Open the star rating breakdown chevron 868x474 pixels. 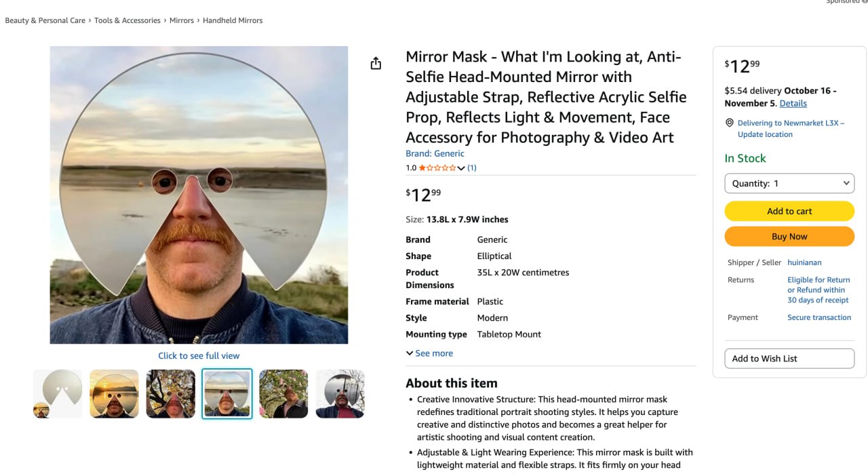(461, 168)
